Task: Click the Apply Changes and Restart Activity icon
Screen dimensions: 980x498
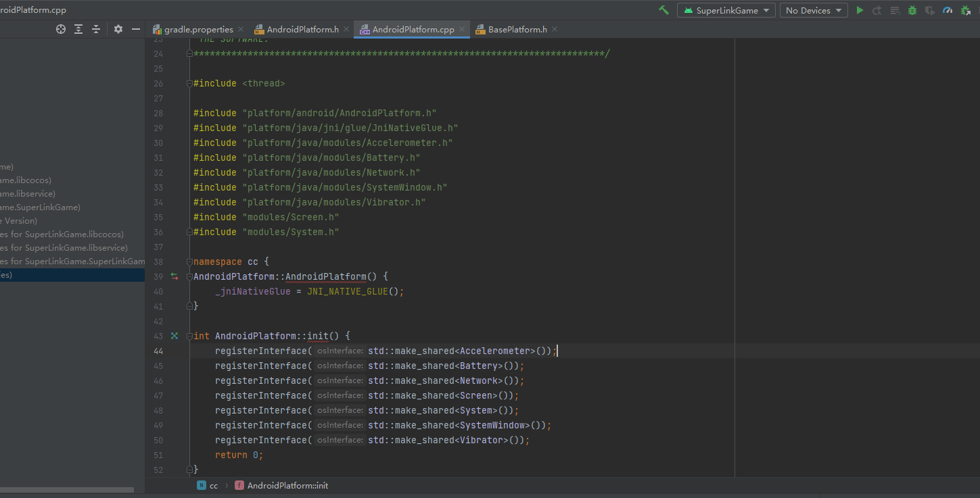Action: 877,10
